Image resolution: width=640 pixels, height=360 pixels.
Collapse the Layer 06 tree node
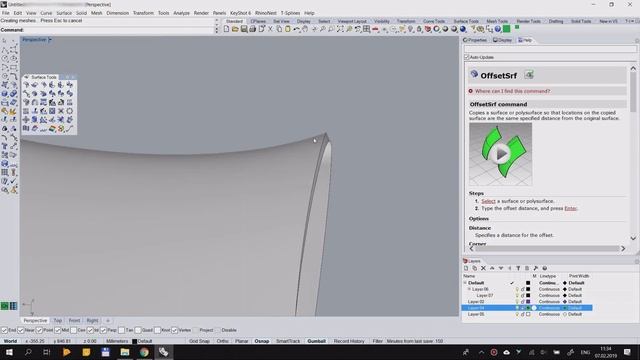coord(469,289)
